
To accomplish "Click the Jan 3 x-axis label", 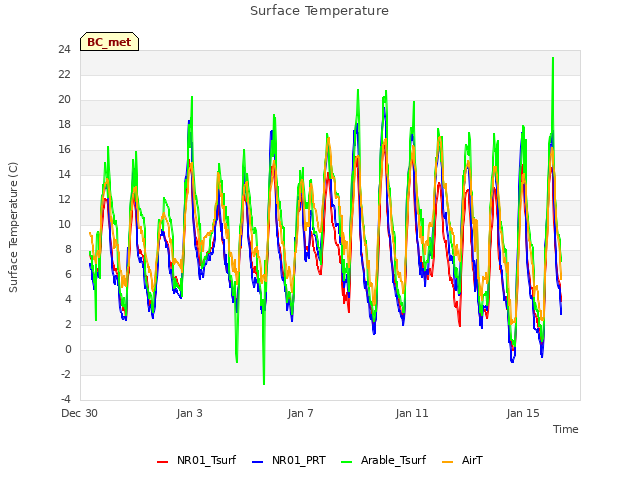I will (x=189, y=413).
